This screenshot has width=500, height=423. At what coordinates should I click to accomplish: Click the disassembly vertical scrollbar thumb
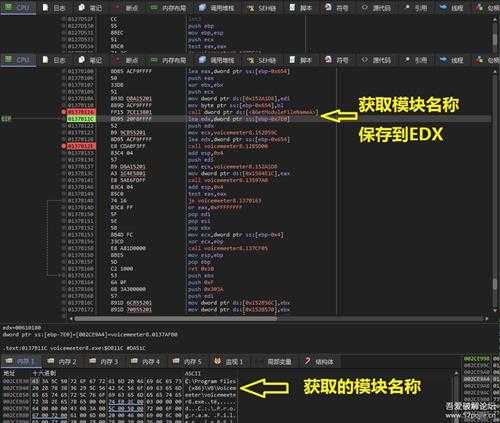coord(495,283)
